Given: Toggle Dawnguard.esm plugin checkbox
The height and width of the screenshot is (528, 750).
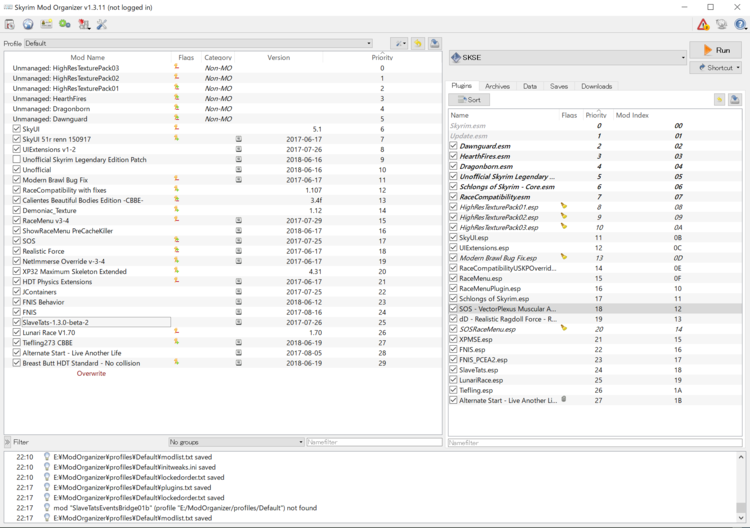Looking at the screenshot, I should pyautogui.click(x=453, y=146).
